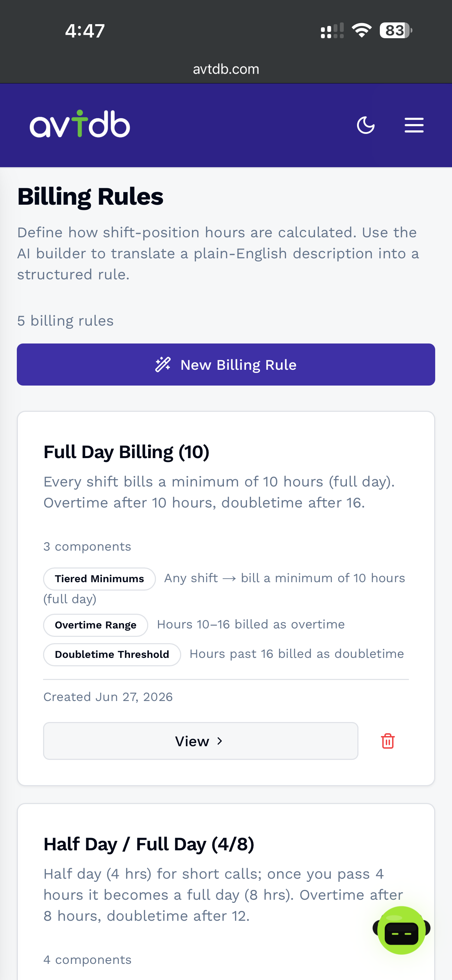The image size is (452, 980).
Task: Open the hamburger navigation menu
Action: [x=414, y=125]
